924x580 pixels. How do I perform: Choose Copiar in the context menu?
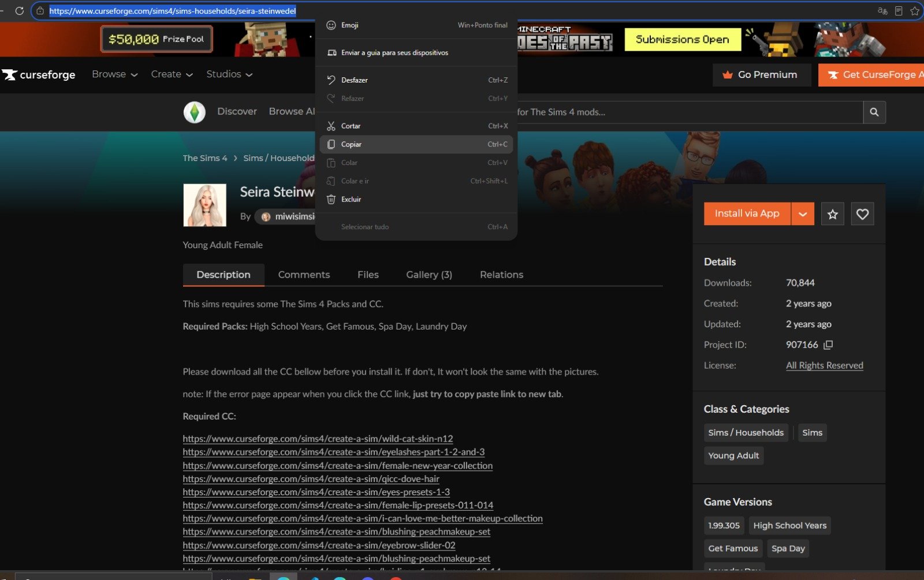point(416,144)
